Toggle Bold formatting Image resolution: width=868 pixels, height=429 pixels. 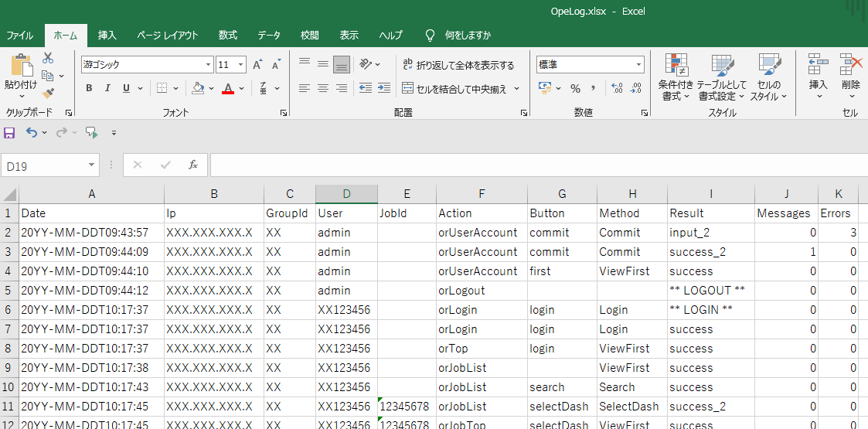click(x=89, y=88)
